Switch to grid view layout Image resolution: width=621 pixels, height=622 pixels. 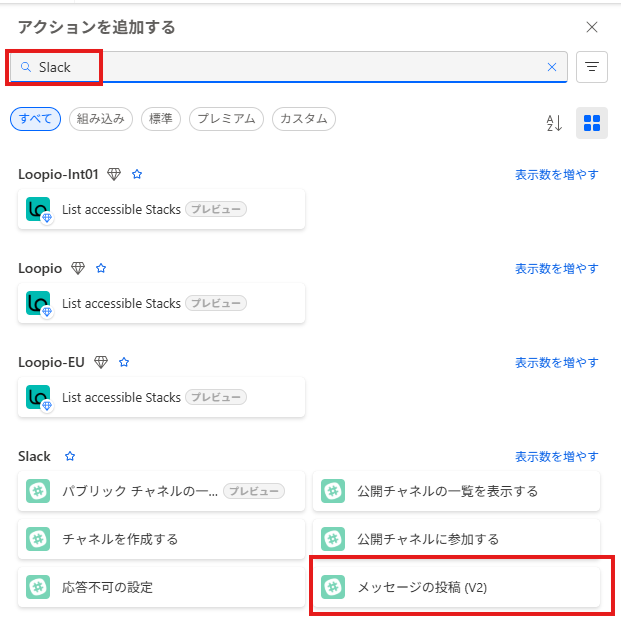592,123
